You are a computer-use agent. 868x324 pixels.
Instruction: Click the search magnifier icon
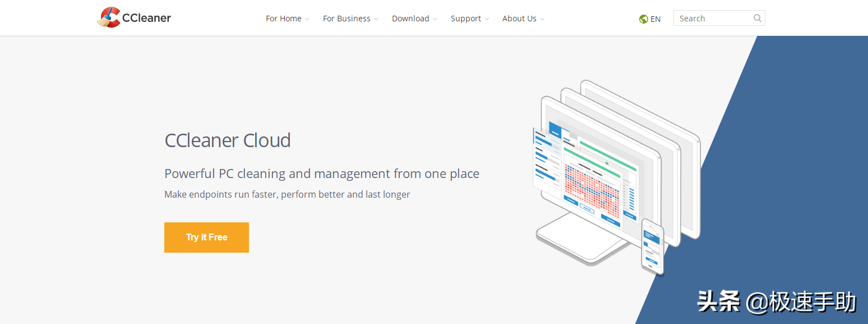point(758,18)
